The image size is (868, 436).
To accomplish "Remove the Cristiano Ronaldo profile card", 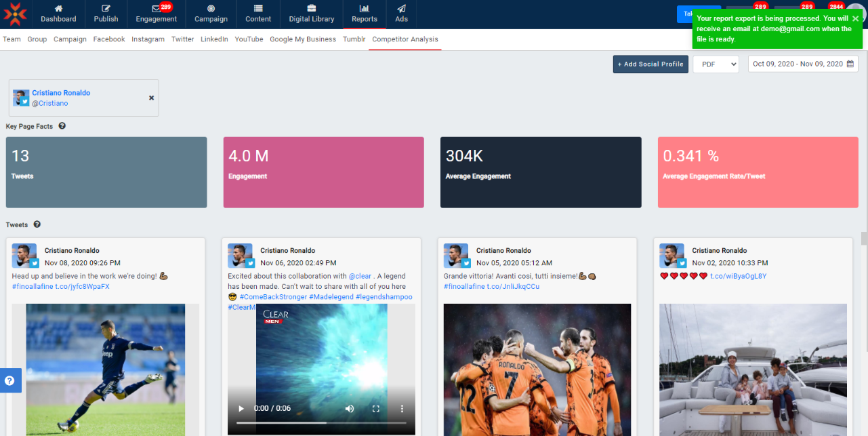I will (151, 98).
